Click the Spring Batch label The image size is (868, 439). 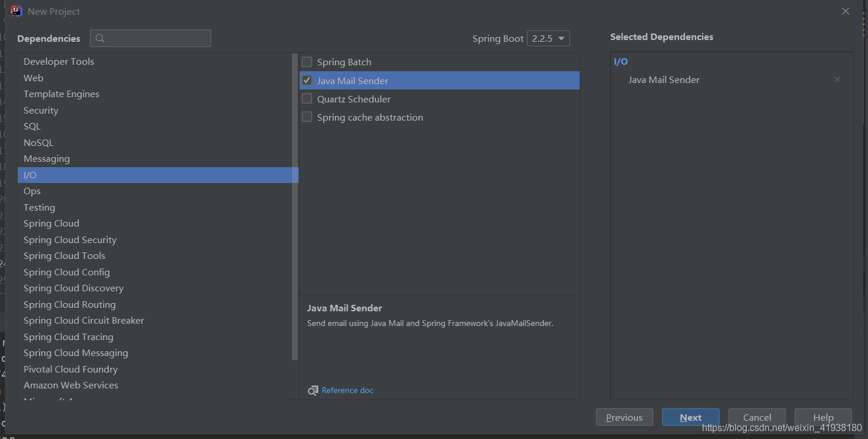coord(344,62)
